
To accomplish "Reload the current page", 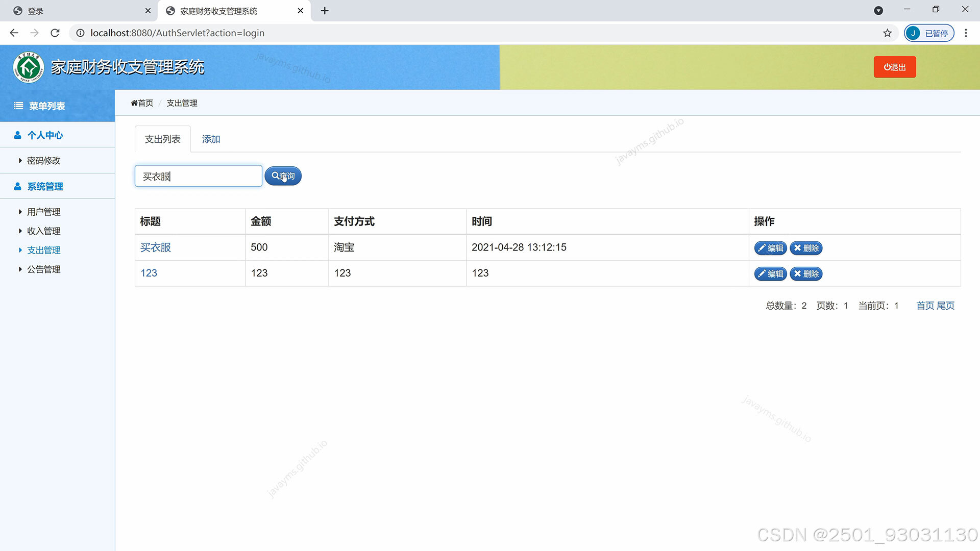I will pyautogui.click(x=55, y=33).
